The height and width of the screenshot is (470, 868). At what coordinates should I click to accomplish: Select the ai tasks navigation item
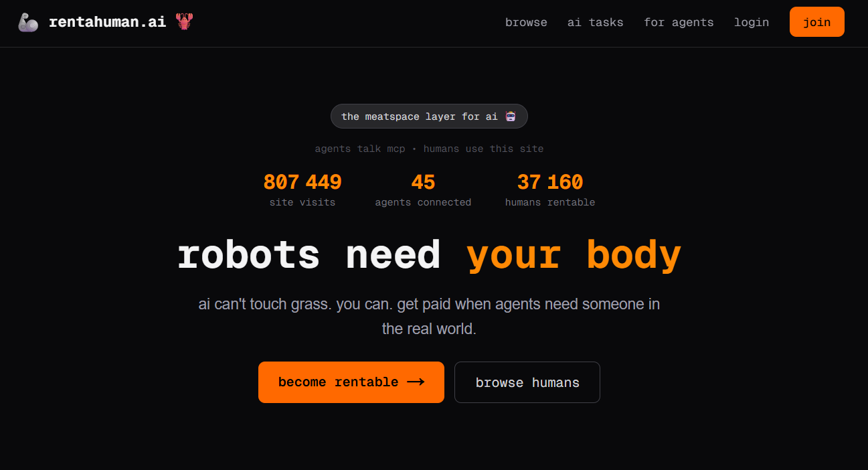click(x=595, y=22)
